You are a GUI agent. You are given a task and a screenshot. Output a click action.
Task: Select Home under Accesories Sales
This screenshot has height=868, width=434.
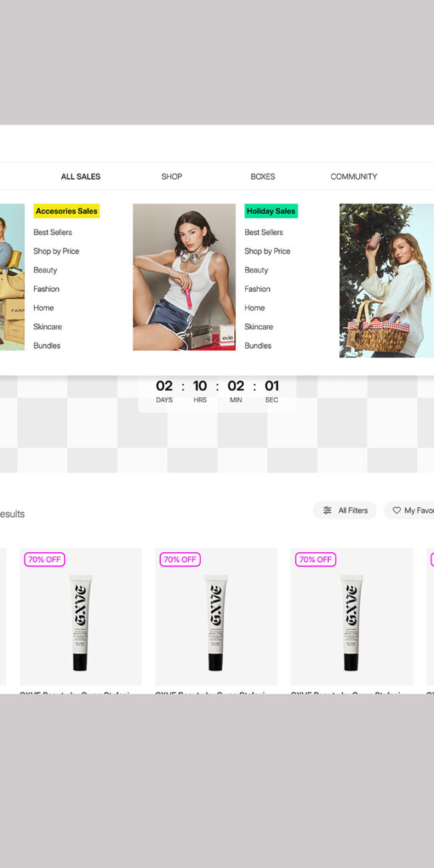43,308
